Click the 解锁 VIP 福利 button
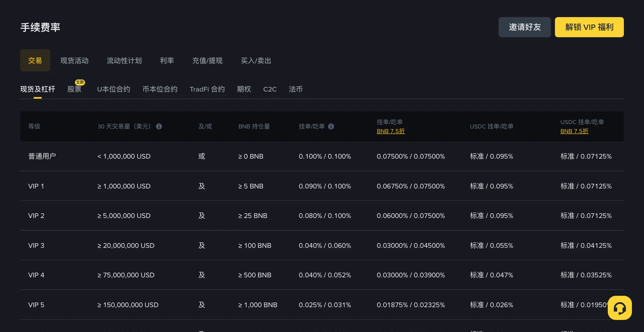The image size is (644, 332). point(589,27)
